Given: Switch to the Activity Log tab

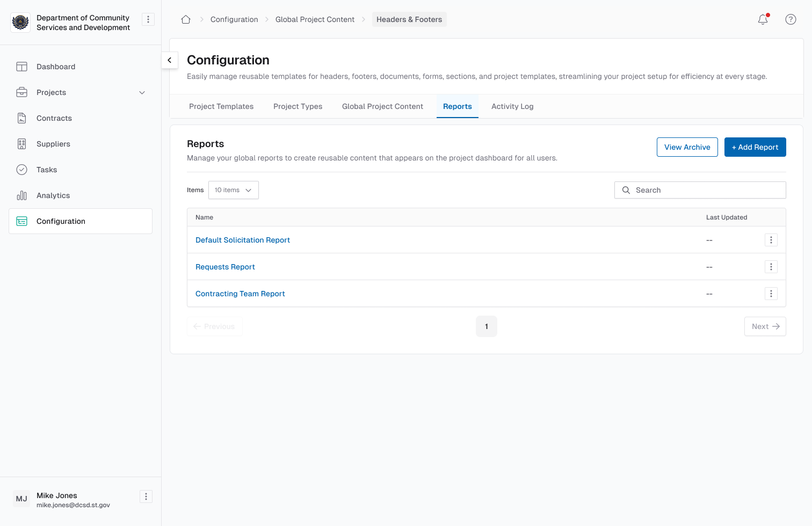Looking at the screenshot, I should pyautogui.click(x=512, y=106).
